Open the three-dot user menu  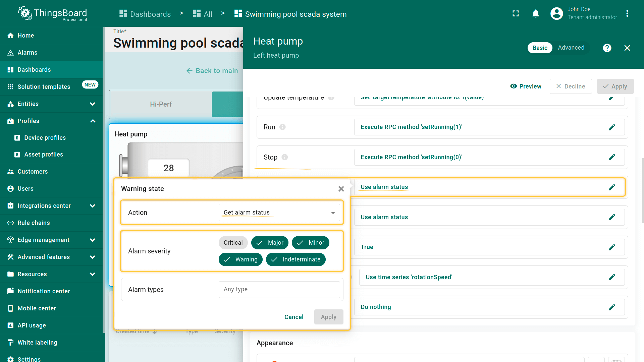tap(627, 14)
